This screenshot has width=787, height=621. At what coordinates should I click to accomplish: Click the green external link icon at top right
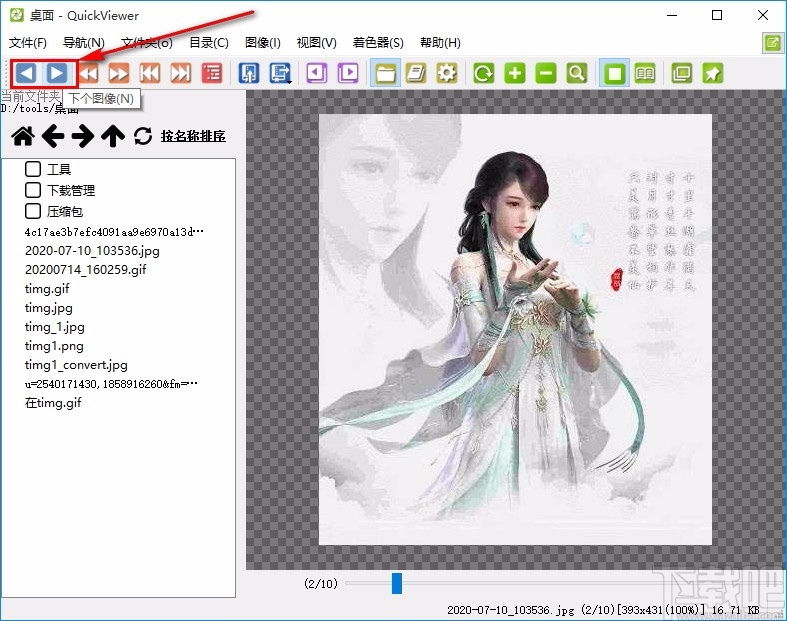772,43
